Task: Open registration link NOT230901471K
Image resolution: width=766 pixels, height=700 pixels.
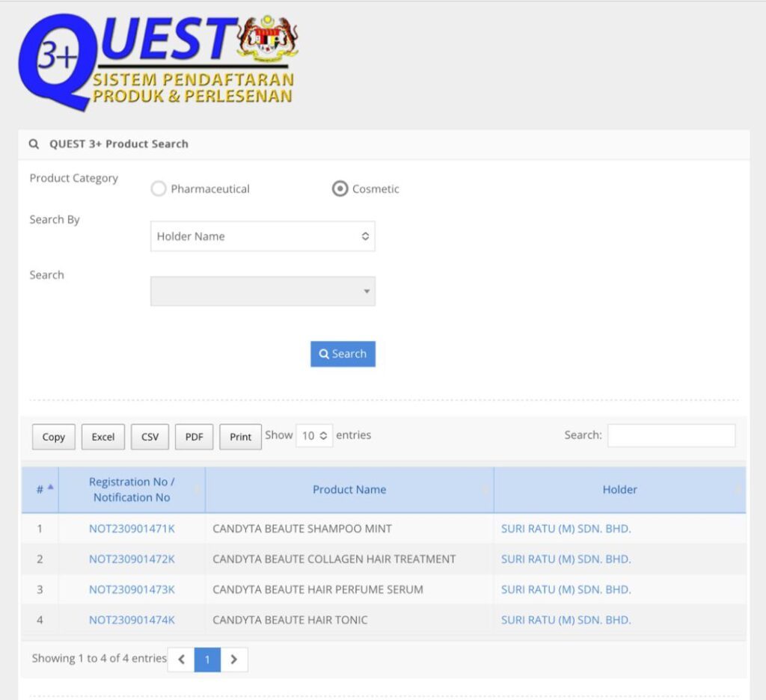Action: coord(132,529)
